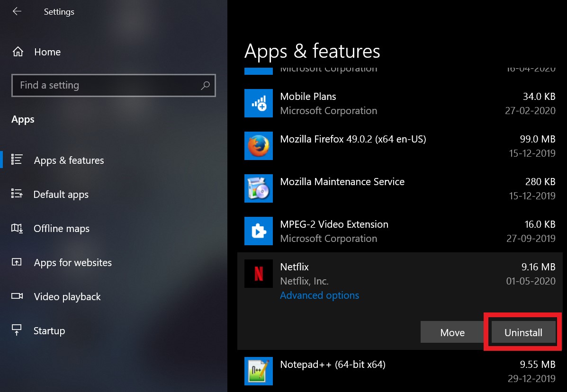Select the MPEG-2 Video Extension icon
Viewport: 567px width, 392px height.
click(x=259, y=231)
